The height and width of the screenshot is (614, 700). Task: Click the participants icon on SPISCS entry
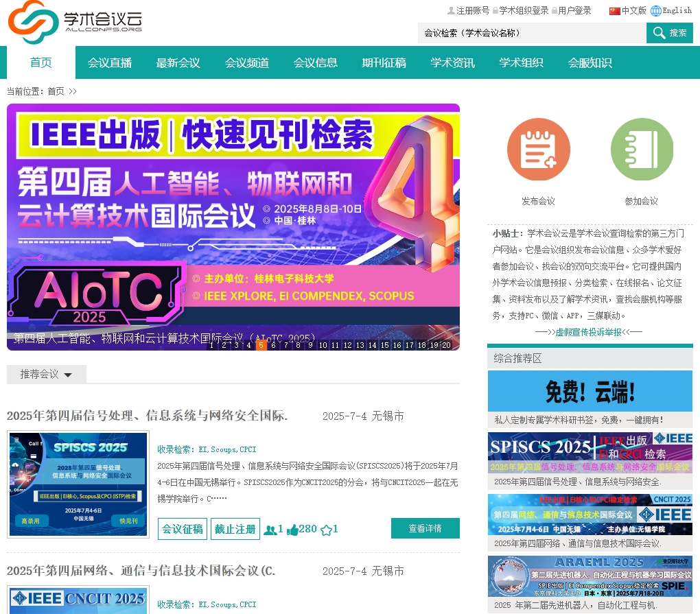pos(270,530)
